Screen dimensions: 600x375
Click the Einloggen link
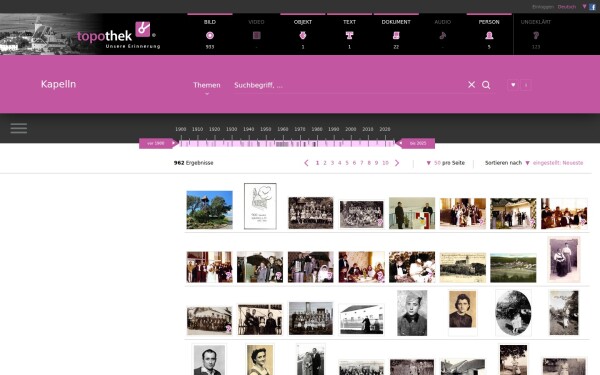point(543,7)
